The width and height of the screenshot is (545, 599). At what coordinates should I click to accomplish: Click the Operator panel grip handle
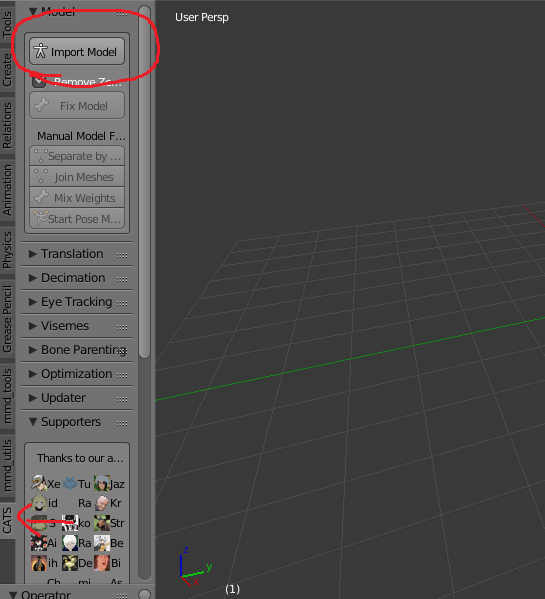tap(122, 596)
